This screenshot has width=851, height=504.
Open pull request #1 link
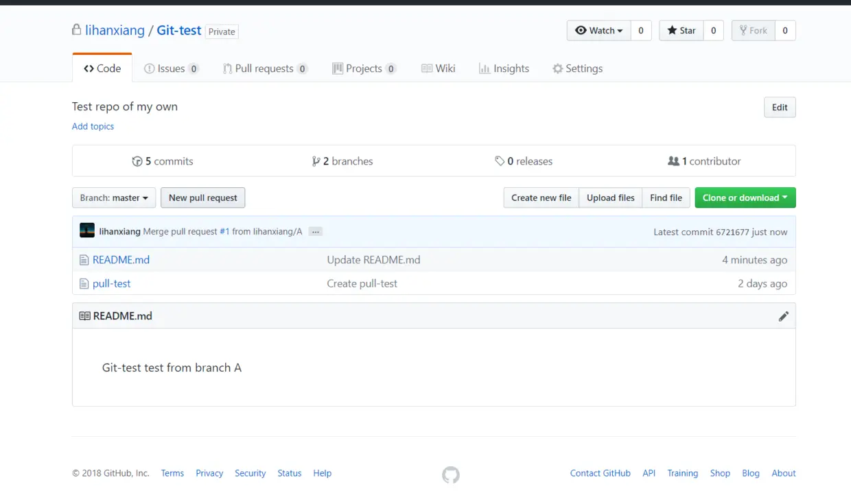click(224, 232)
